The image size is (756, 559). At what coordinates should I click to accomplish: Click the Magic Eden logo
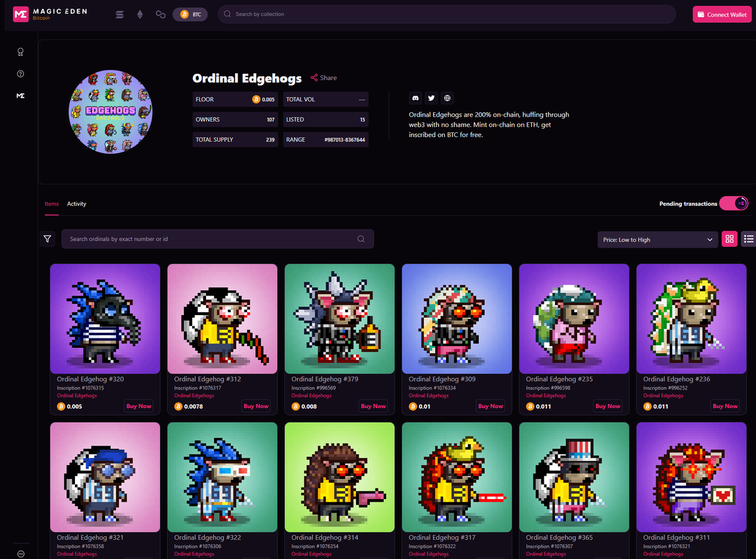(50, 14)
